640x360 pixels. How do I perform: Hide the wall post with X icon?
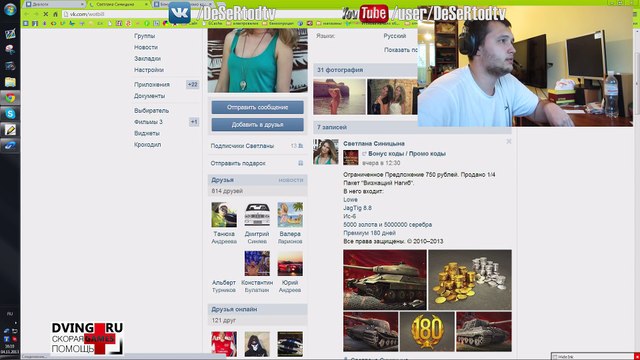click(x=509, y=141)
